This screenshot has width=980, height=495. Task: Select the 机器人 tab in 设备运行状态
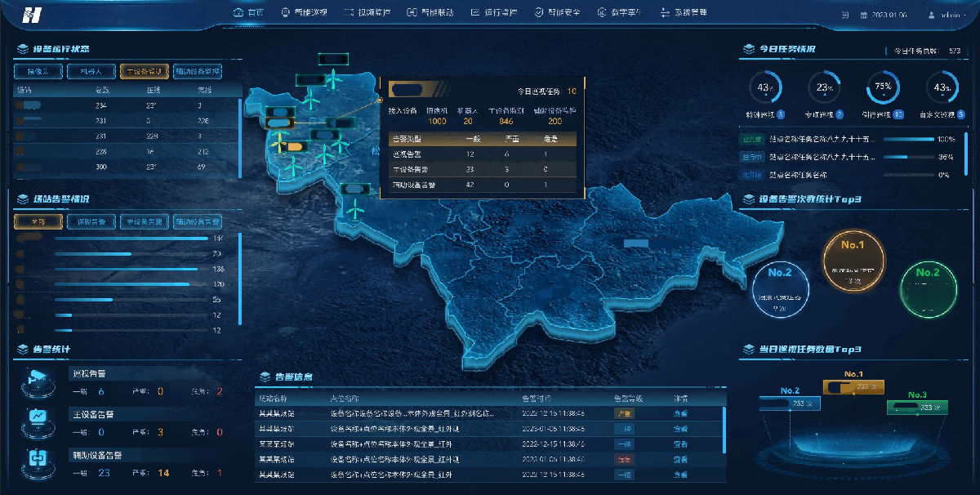tap(91, 71)
